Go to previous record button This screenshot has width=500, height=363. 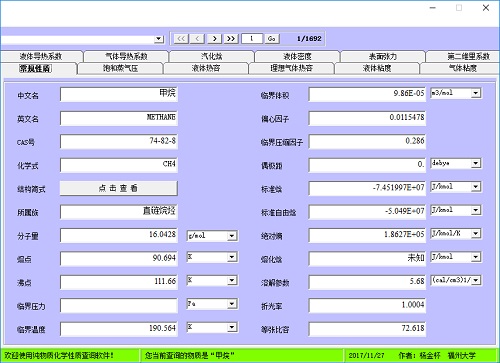pyautogui.click(x=198, y=39)
